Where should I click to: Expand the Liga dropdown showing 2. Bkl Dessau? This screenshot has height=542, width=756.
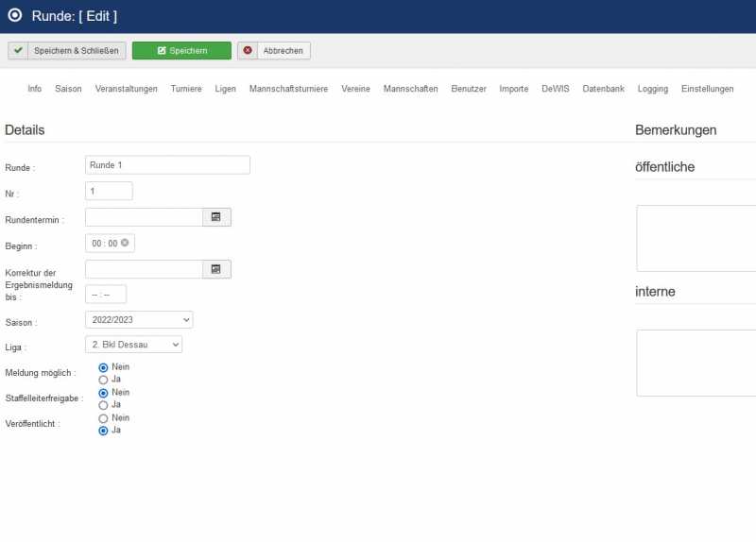133,345
